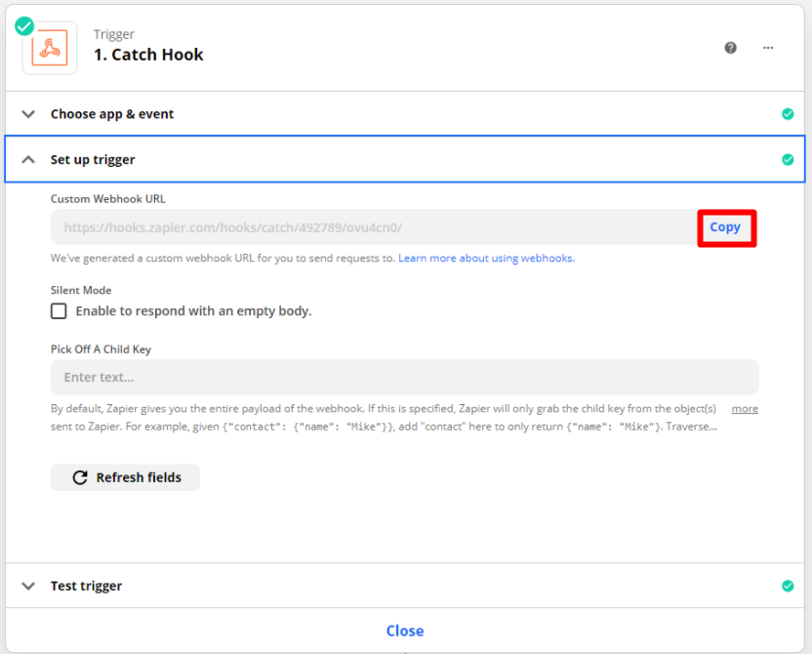Enable the Silent Mode checkbox

[59, 311]
